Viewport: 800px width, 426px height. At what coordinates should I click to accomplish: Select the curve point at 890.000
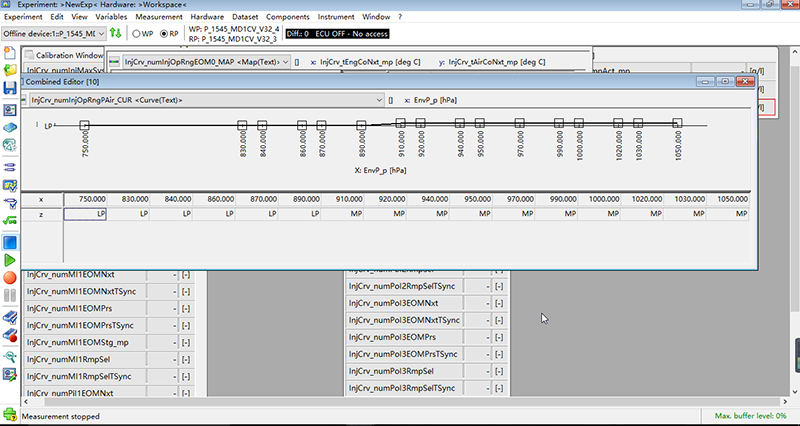click(x=361, y=124)
